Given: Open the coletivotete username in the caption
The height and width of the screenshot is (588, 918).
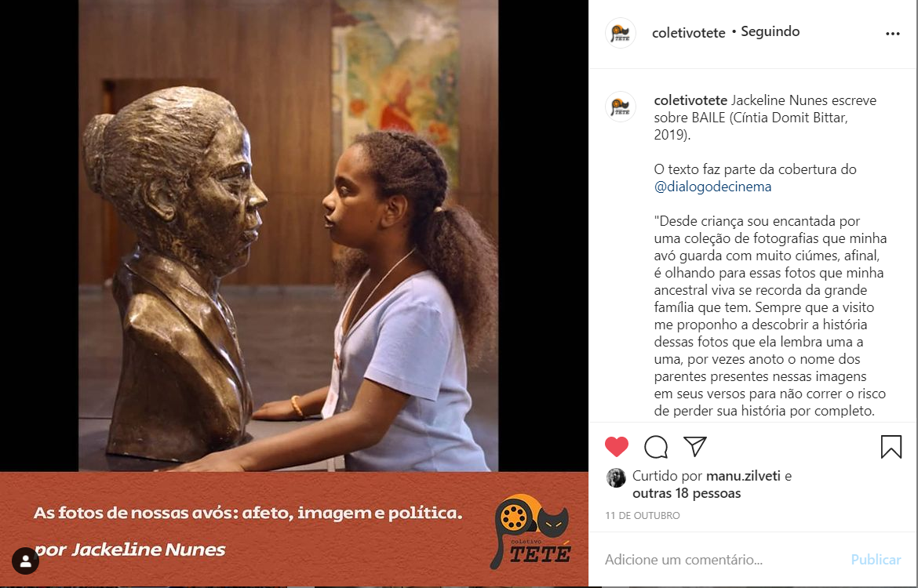Looking at the screenshot, I should coord(690,100).
